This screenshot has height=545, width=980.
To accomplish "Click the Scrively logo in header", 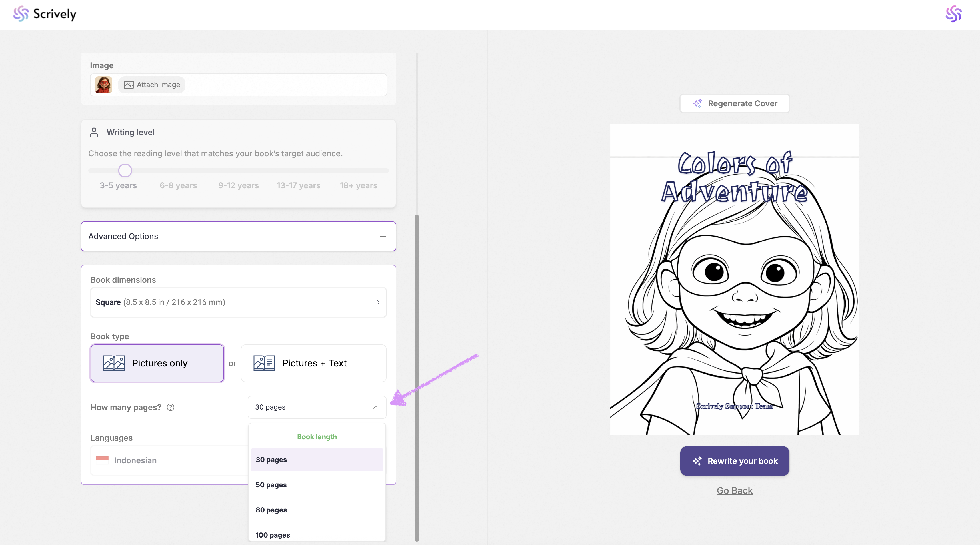I will click(x=45, y=14).
